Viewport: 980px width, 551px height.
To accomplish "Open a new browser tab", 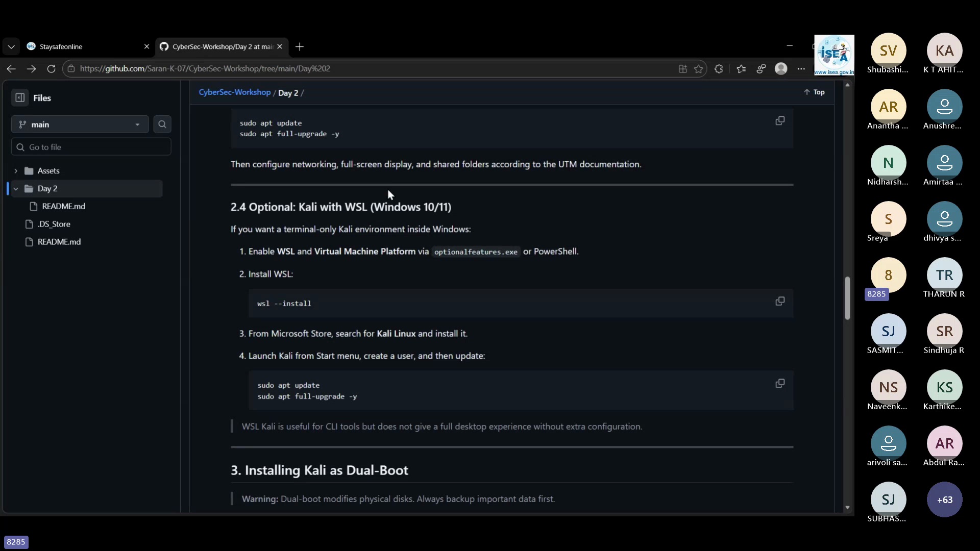I will pos(300,46).
